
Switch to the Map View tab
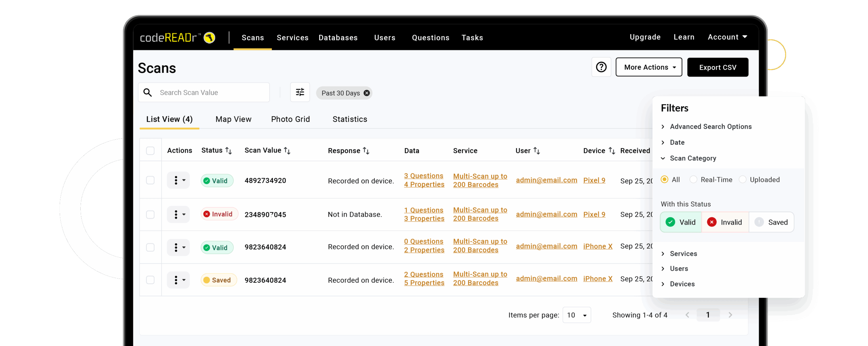(x=233, y=119)
